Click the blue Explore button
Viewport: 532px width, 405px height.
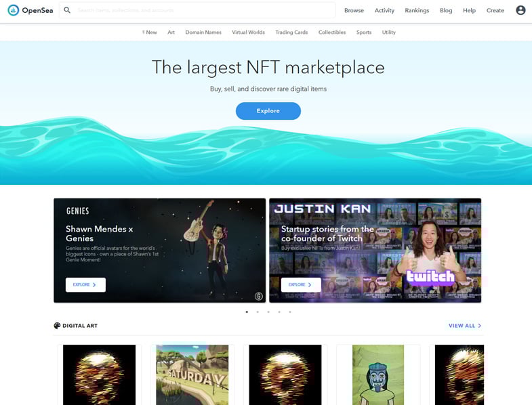[x=268, y=111]
